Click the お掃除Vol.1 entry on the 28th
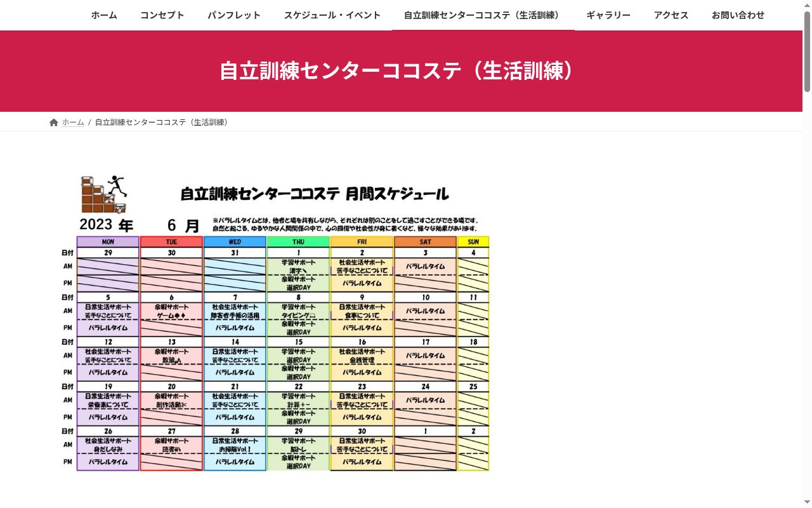This screenshot has width=812, height=508. (x=235, y=450)
